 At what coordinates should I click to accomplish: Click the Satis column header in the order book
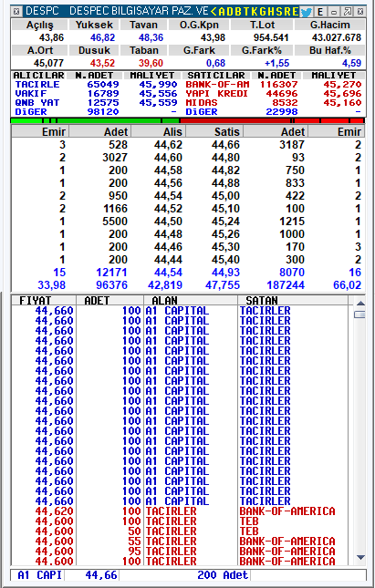click(x=214, y=131)
